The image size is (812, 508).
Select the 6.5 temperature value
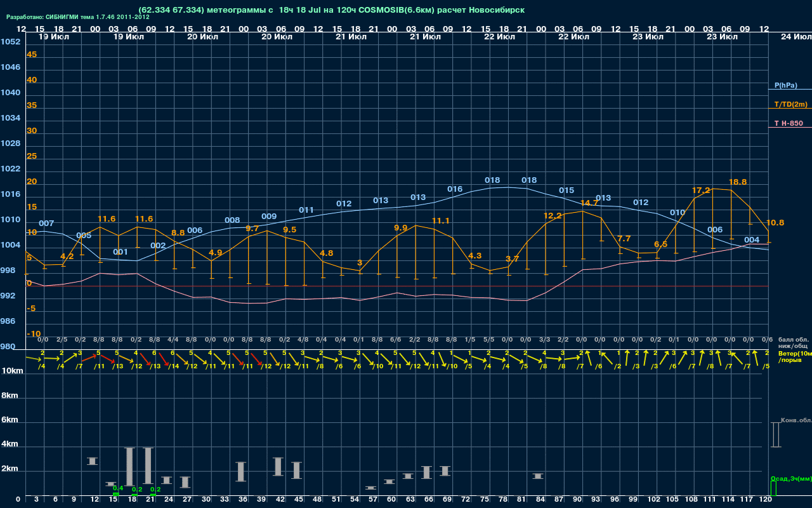point(661,244)
